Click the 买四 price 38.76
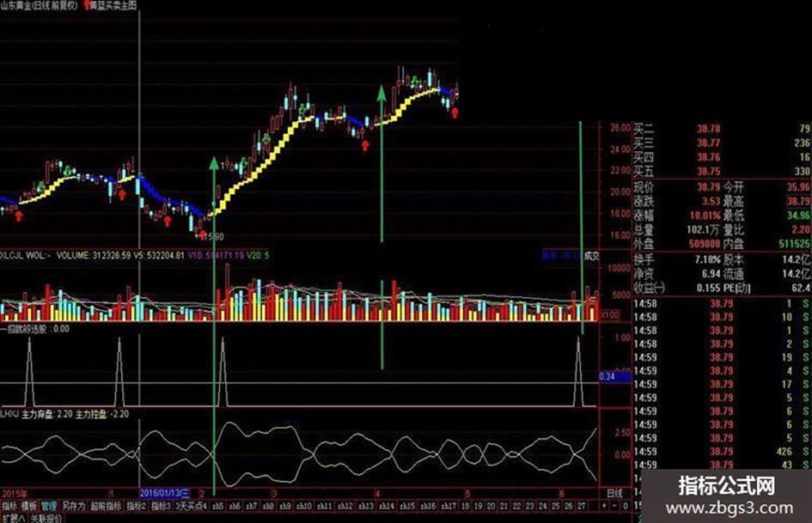The width and height of the screenshot is (812, 523). point(708,157)
